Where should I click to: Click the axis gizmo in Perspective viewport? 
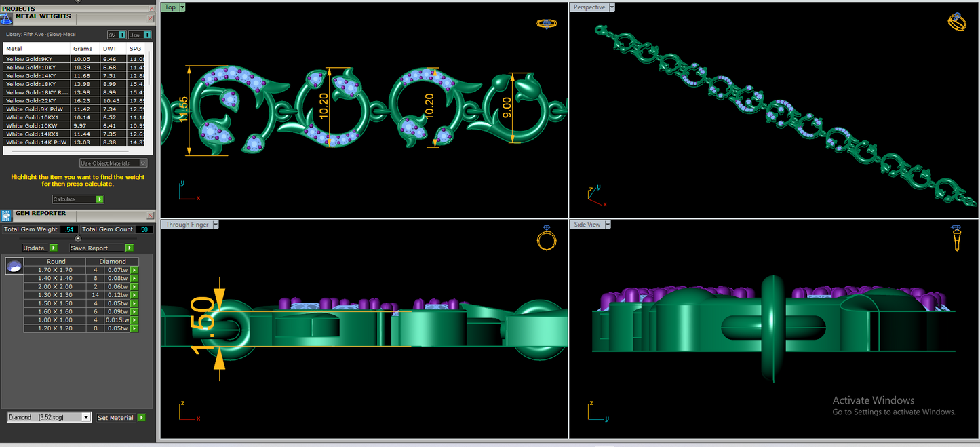click(596, 197)
